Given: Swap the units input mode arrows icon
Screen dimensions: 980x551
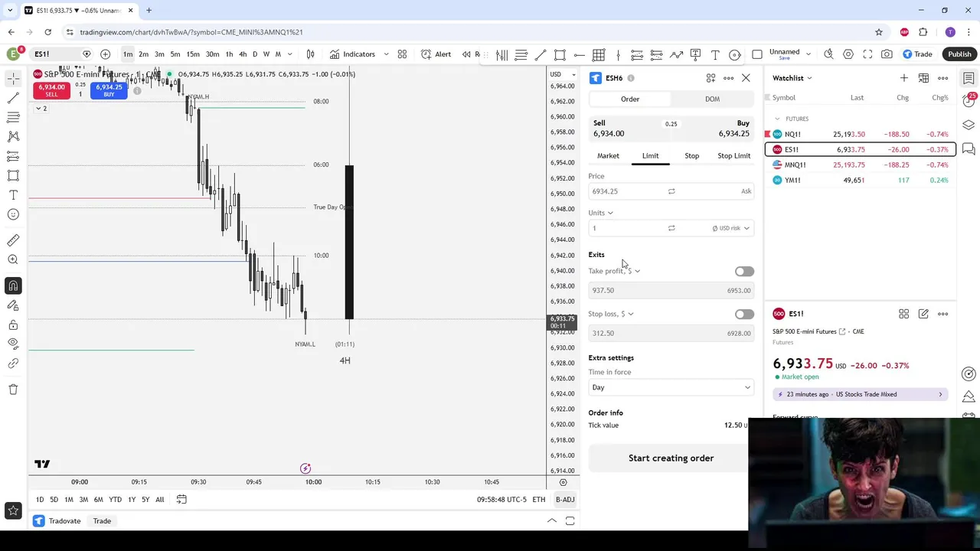Looking at the screenshot, I should 671,228.
